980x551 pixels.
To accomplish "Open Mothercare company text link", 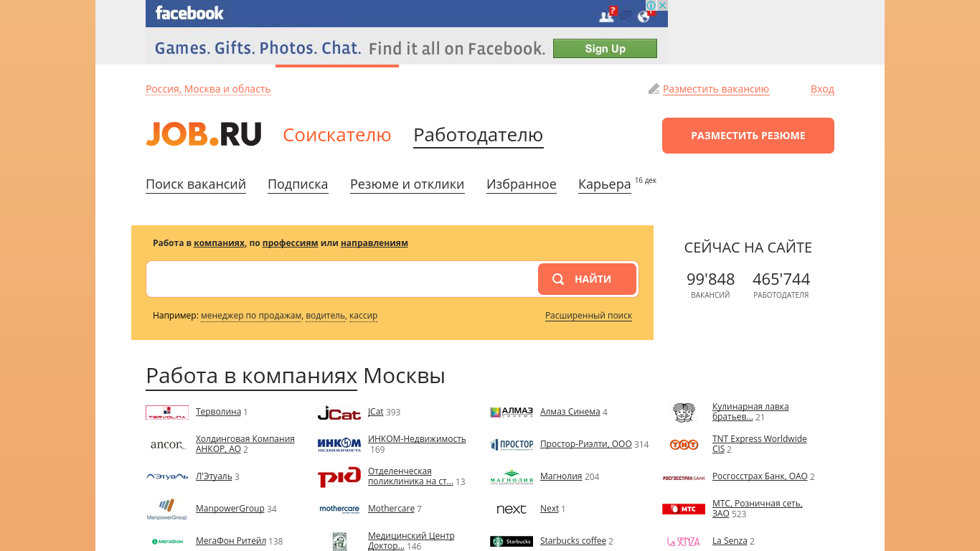I will pyautogui.click(x=391, y=509).
